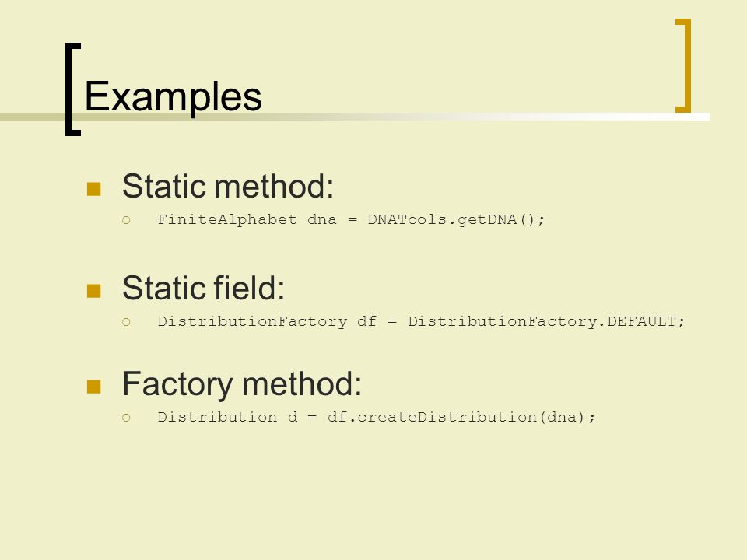
Task: Click the Static field heading
Action: [x=203, y=288]
